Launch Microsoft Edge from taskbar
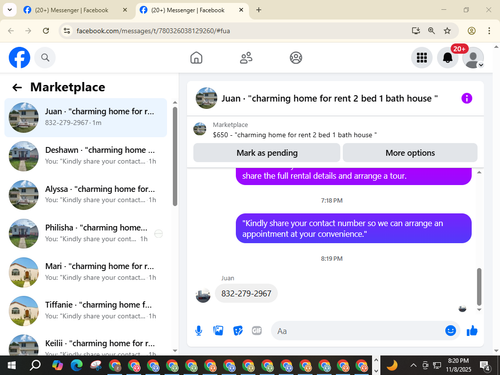500x375 pixels. 76,366
